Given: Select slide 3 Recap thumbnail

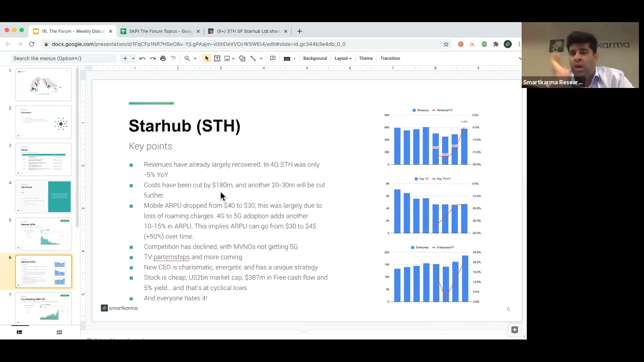Looking at the screenshot, I should [x=44, y=159].
